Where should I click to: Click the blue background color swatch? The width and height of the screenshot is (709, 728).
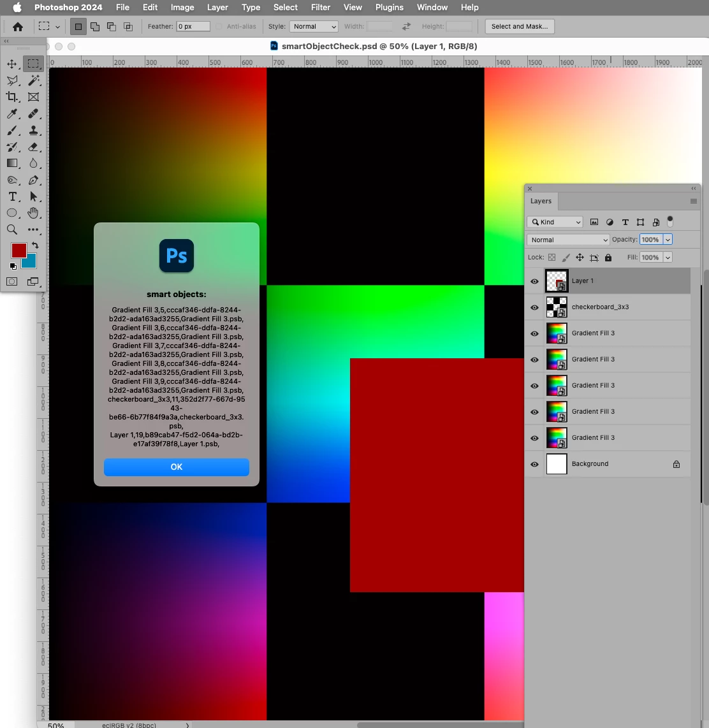point(31,263)
